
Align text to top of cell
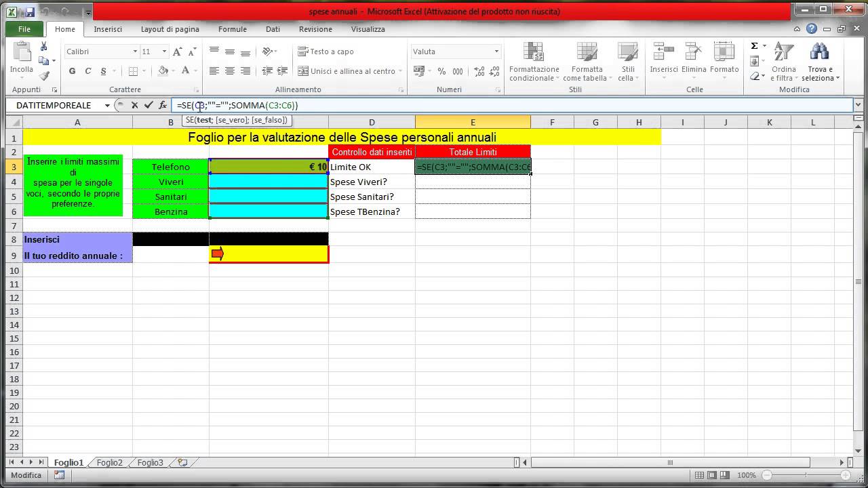point(214,52)
